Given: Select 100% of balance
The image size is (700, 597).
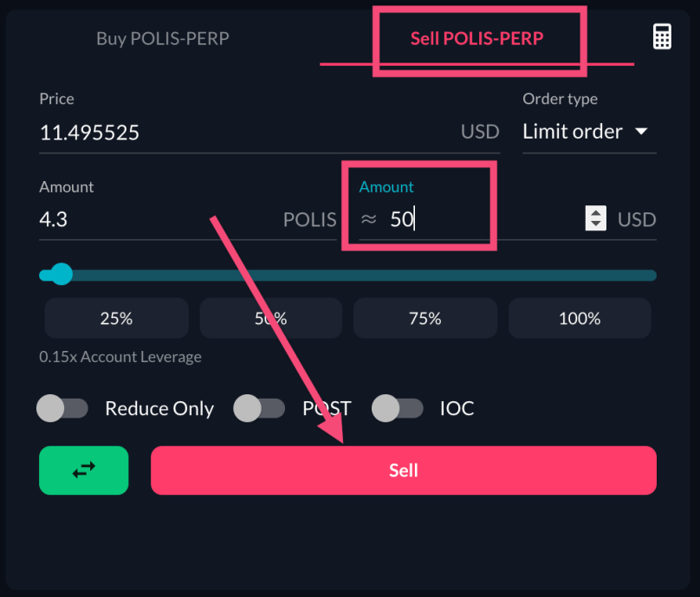Looking at the screenshot, I should click(579, 318).
